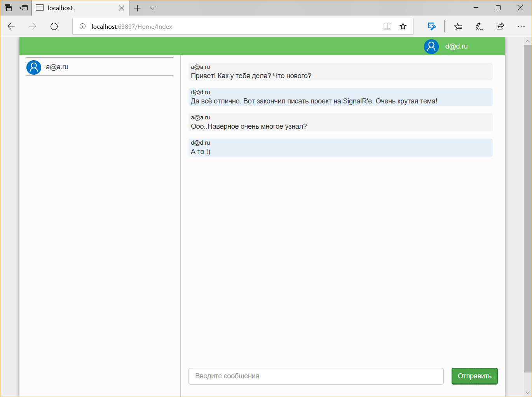Screen dimensions: 532x397
Task: Refresh the localhost page
Action: point(54,26)
